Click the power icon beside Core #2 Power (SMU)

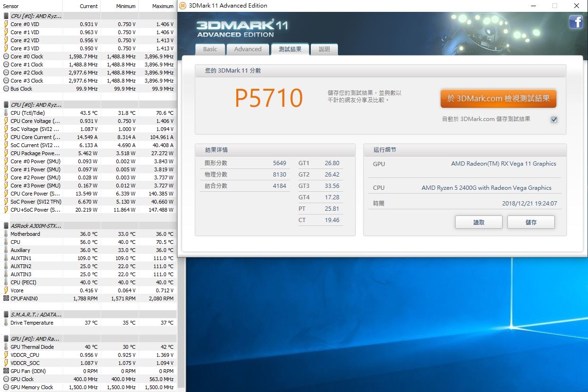6,177
